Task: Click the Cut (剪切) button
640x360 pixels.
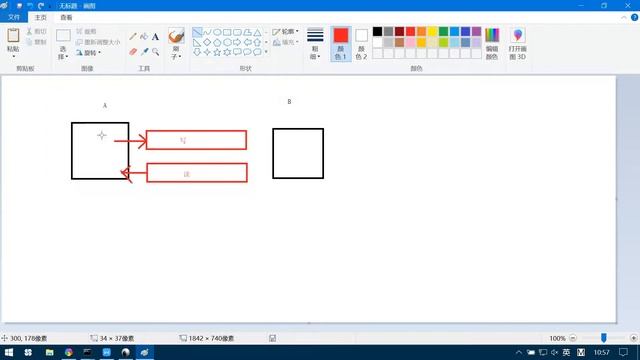Action: (36, 31)
